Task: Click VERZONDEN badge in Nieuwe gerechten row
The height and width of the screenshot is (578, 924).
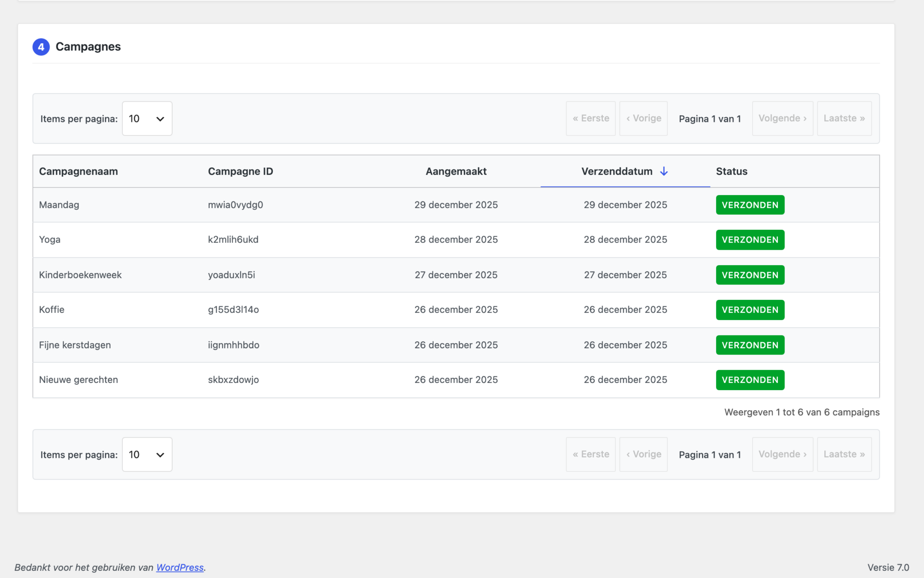Action: [750, 379]
